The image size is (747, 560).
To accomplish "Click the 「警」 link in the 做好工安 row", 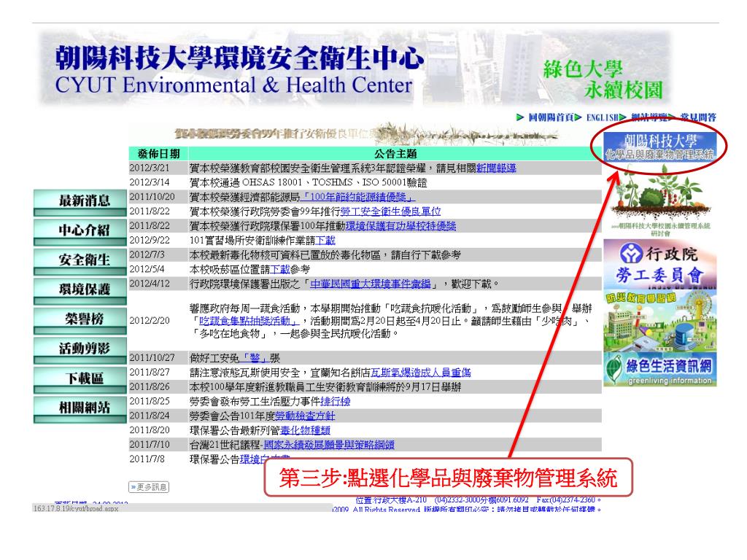I will 255,358.
